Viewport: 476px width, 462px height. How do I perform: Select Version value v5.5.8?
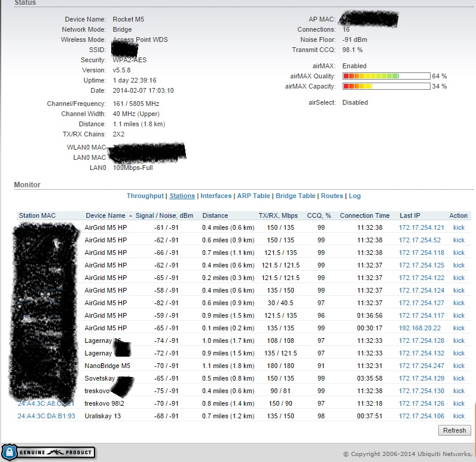click(122, 70)
